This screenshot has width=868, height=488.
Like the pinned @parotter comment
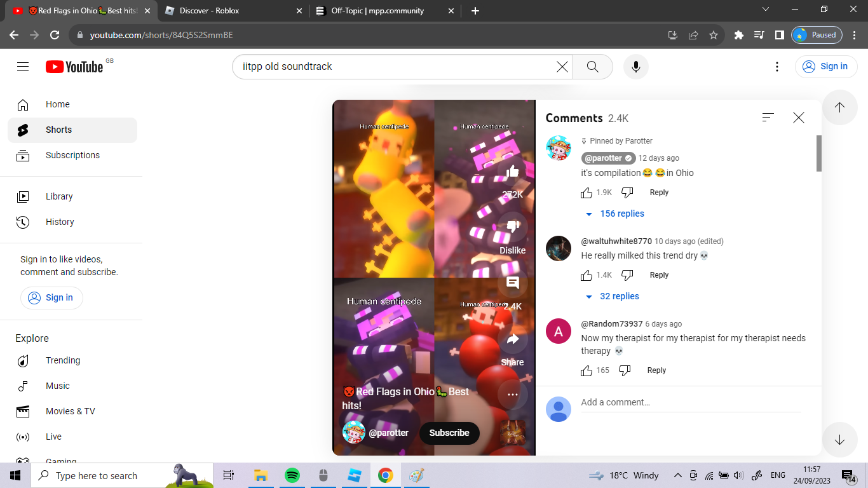click(587, 193)
